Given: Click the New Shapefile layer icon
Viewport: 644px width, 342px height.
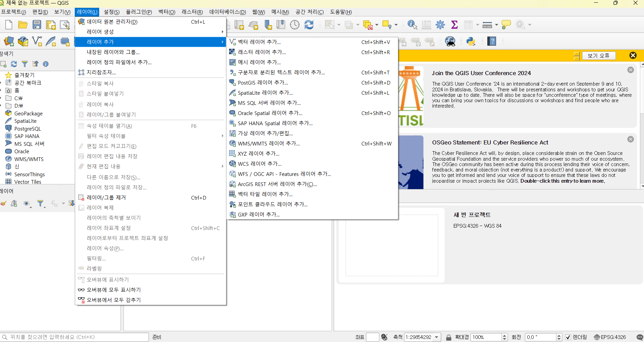Looking at the screenshot, I should pyautogui.click(x=37, y=42).
